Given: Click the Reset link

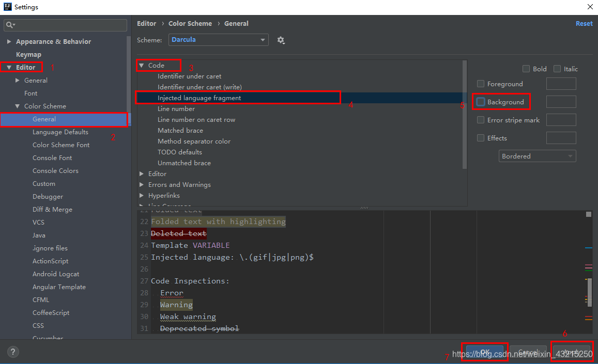Looking at the screenshot, I should [x=584, y=24].
